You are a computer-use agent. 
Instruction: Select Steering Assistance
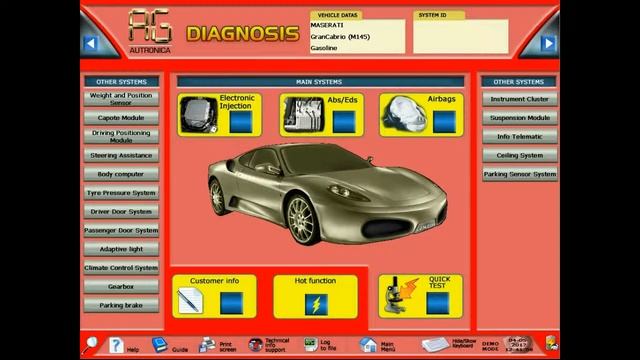tap(121, 155)
